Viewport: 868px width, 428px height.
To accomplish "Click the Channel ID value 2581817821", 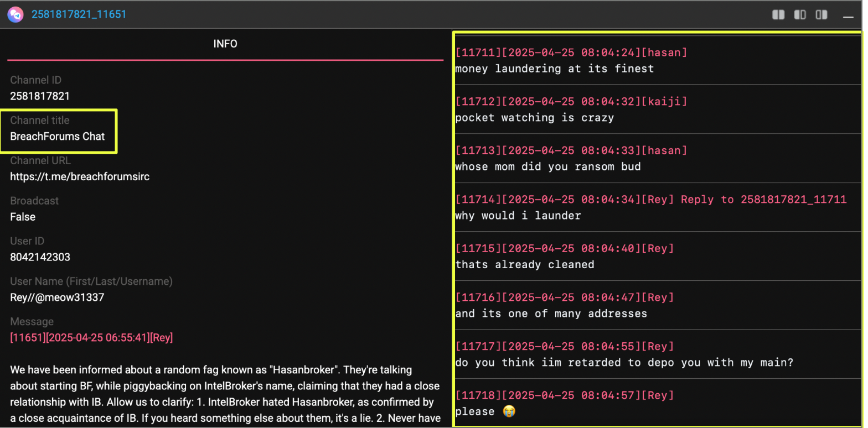I will pos(40,96).
